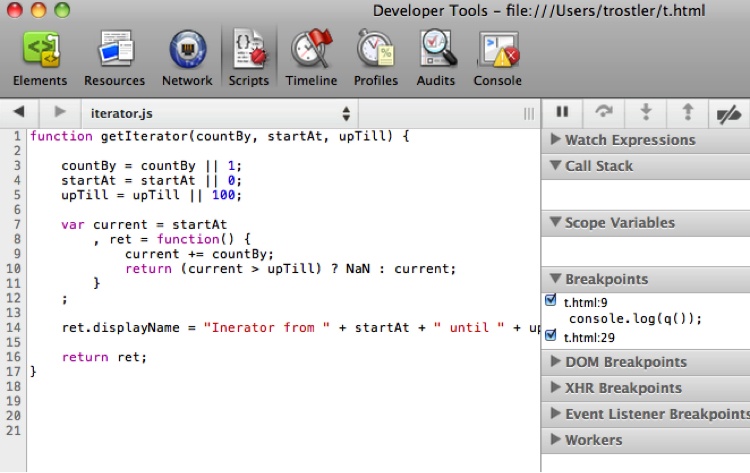Image resolution: width=750 pixels, height=473 pixels.
Task: Click the "Inerator from " string literal
Action: (266, 328)
